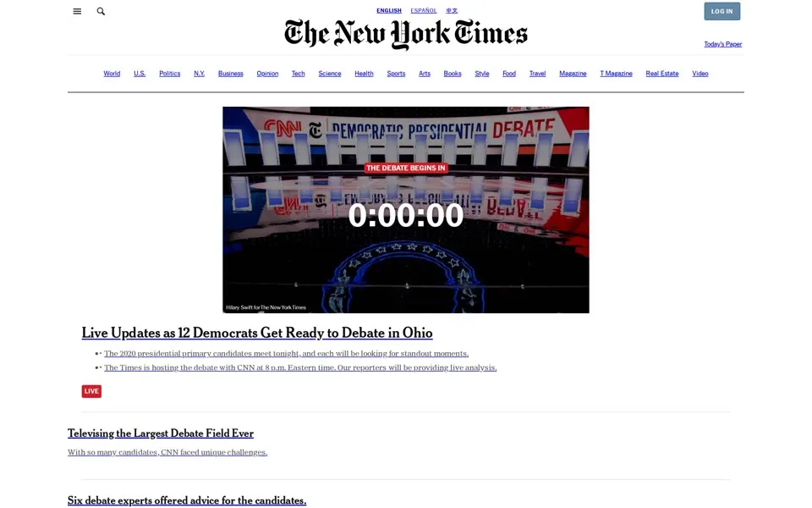Screen dimensions: 812x508
Task: Switch to the Chinese edition link
Action: pos(452,10)
